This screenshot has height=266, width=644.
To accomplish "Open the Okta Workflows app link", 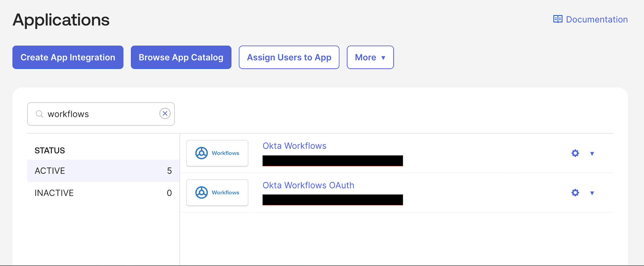I will (294, 146).
